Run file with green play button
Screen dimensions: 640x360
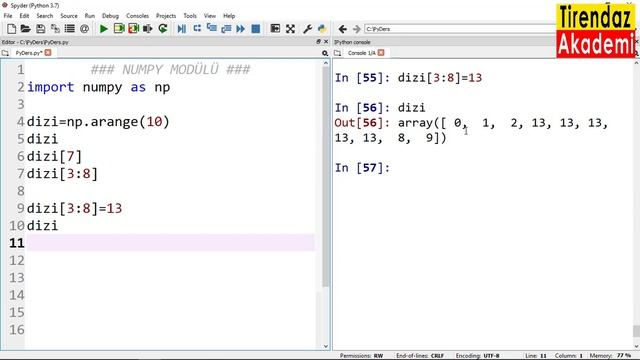pos(104,29)
